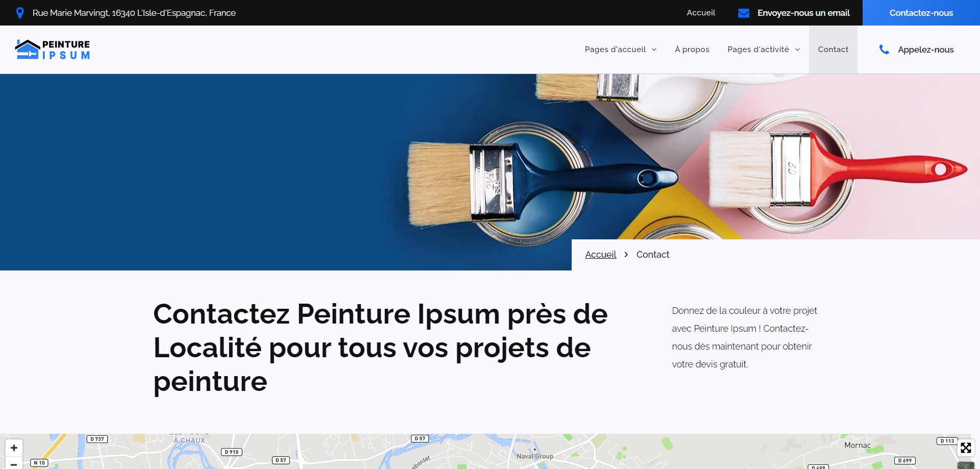Open the Pages d'activité dropdown
The image size is (980, 469).
pyautogui.click(x=763, y=50)
